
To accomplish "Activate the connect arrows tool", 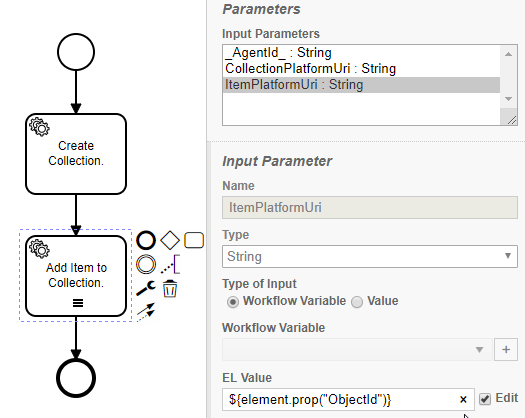I will click(146, 312).
